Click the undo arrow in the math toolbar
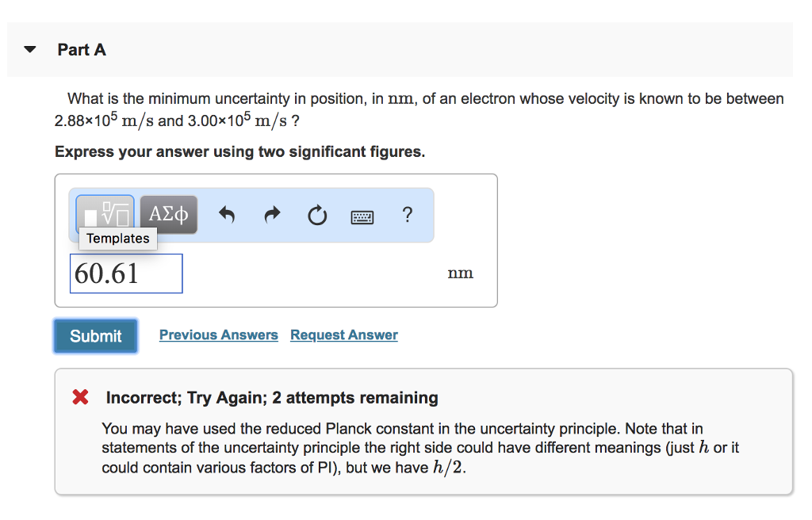The height and width of the screenshot is (520, 812). (227, 215)
